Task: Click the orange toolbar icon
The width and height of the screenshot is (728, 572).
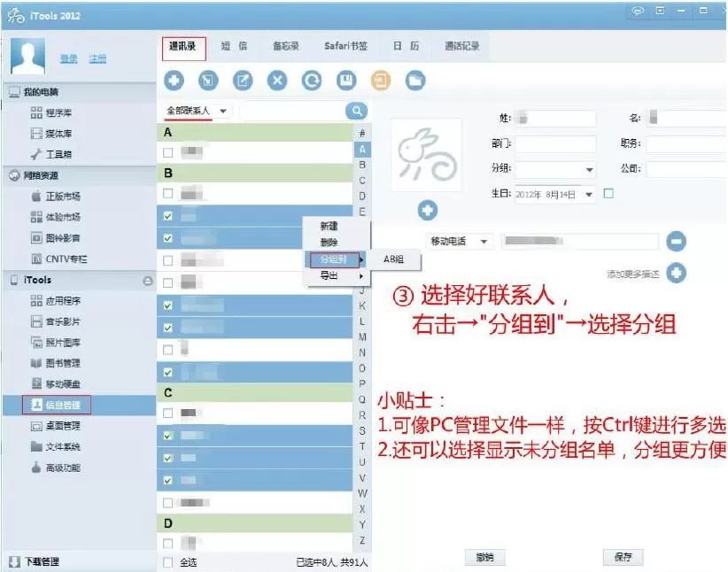Action: (381, 81)
